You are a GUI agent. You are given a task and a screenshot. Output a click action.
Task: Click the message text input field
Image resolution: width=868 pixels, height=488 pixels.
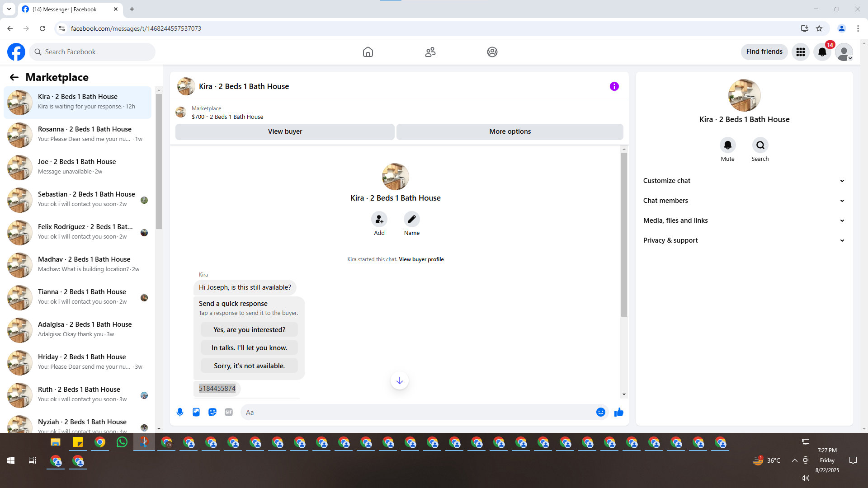416,412
